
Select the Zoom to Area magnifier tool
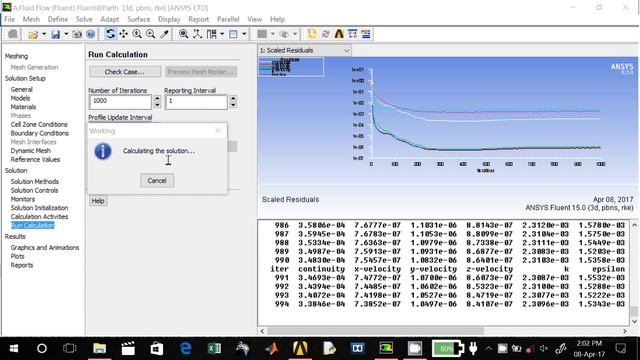coord(151,34)
